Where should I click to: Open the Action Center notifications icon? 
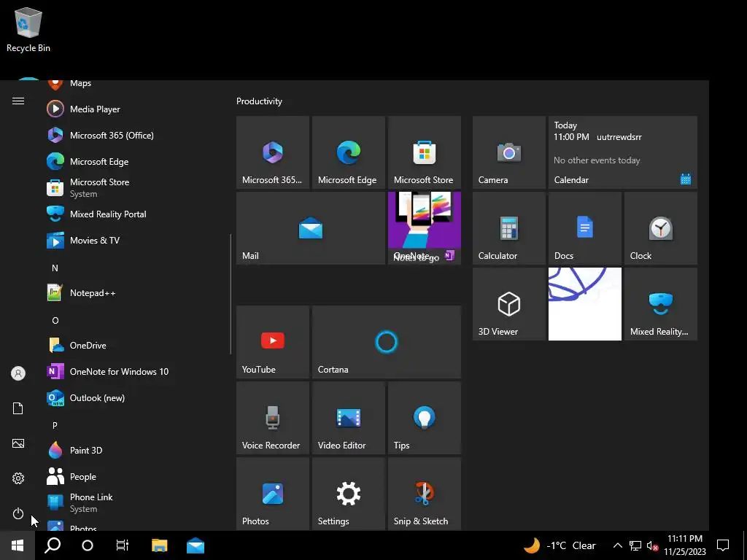click(x=723, y=545)
